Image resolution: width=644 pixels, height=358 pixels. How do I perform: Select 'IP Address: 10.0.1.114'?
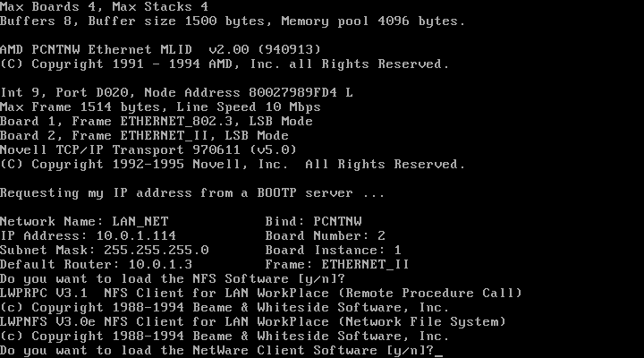(x=88, y=236)
